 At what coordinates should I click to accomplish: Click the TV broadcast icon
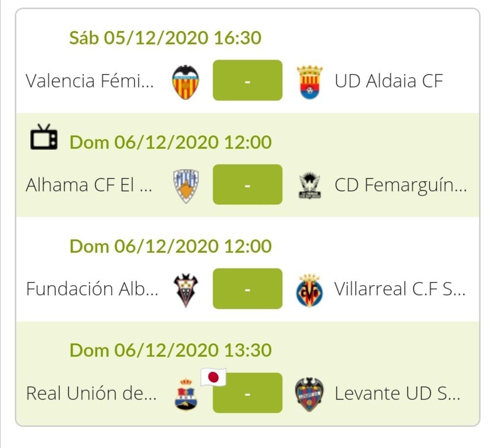tap(44, 137)
